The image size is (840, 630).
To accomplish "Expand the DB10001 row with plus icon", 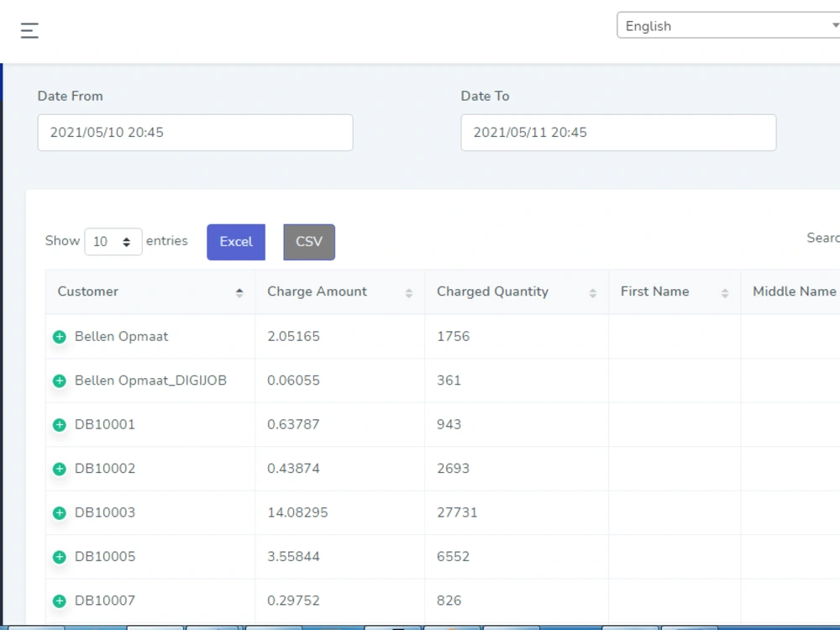I will [x=60, y=425].
